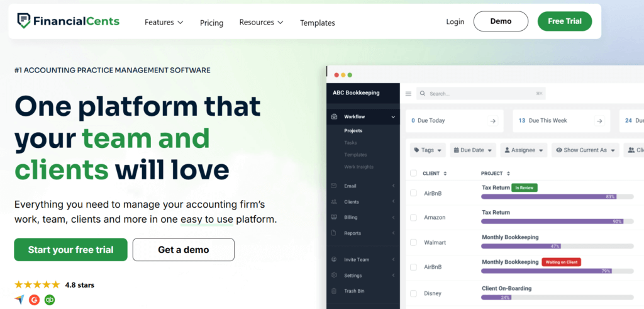644x309 pixels.
Task: Click the Start your free trial button
Action: coord(70,250)
